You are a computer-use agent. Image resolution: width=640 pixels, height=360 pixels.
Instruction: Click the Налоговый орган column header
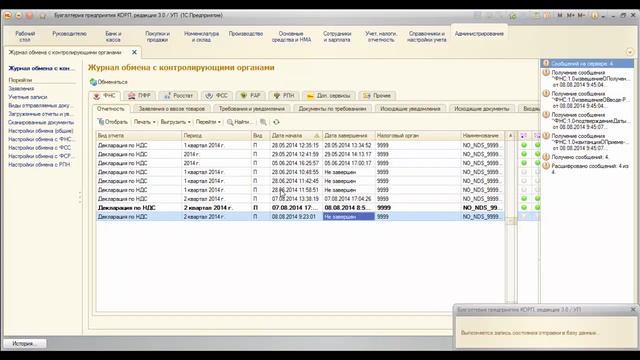[418, 136]
